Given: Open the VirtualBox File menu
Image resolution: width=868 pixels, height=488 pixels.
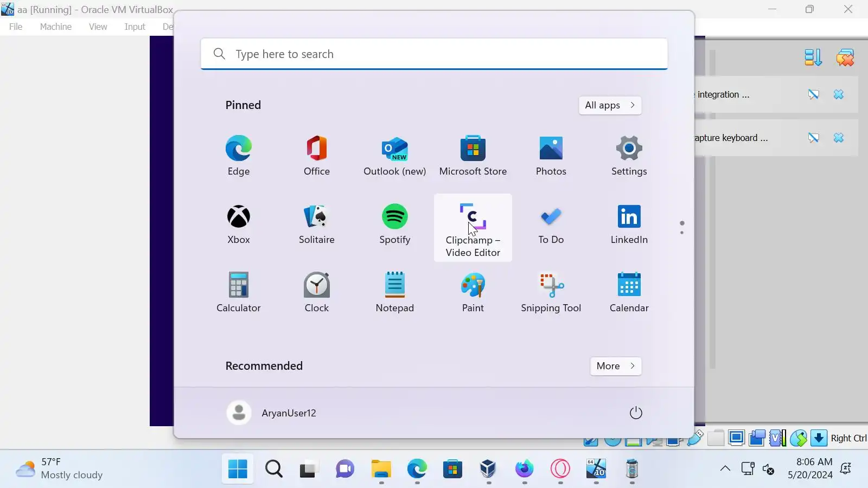Looking at the screenshot, I should coord(16,27).
